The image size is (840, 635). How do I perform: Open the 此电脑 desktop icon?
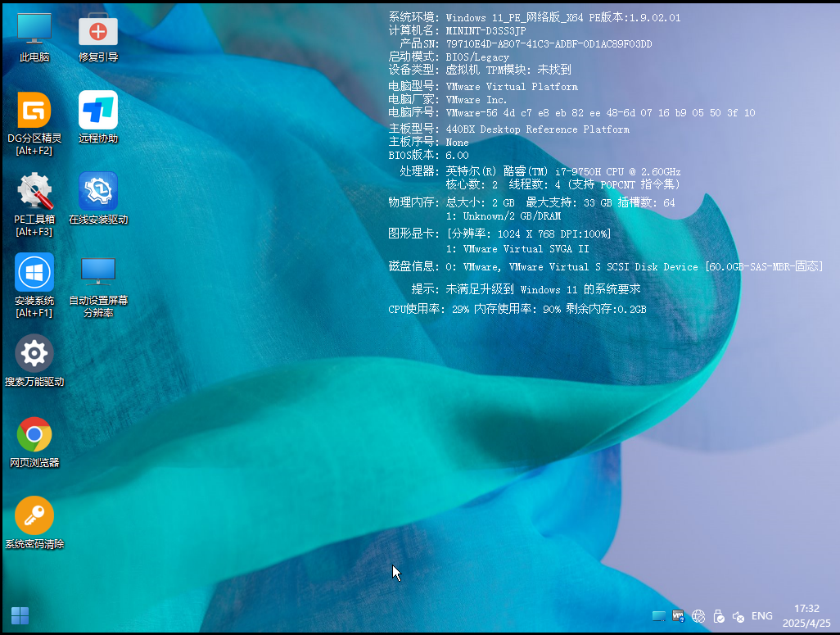tap(34, 37)
